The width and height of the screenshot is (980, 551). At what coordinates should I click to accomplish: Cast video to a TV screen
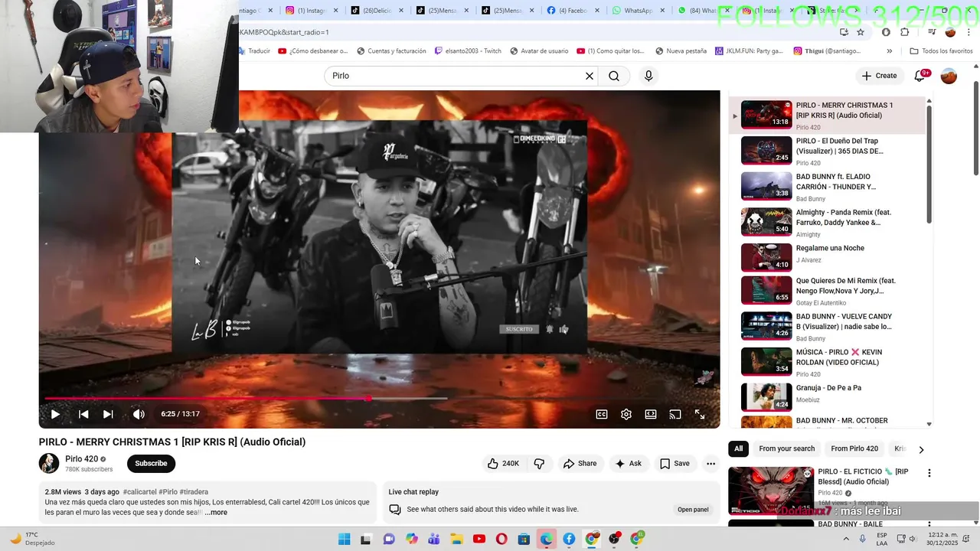(x=675, y=414)
